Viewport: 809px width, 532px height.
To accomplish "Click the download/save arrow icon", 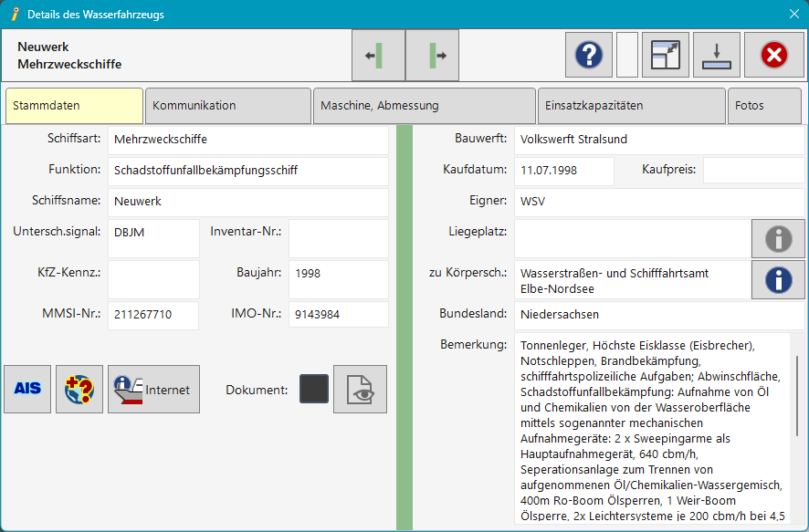I will (716, 56).
